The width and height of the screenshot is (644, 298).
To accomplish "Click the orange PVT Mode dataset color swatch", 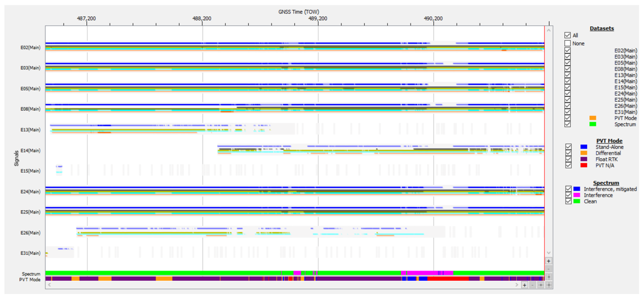I will [x=592, y=118].
